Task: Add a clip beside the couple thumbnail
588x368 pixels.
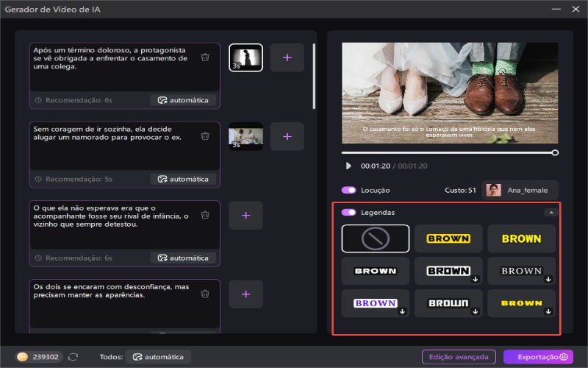Action: (x=287, y=136)
